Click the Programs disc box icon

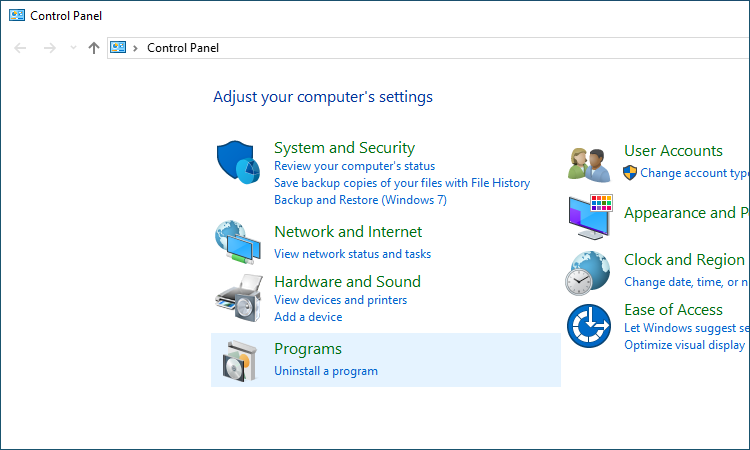[237, 360]
